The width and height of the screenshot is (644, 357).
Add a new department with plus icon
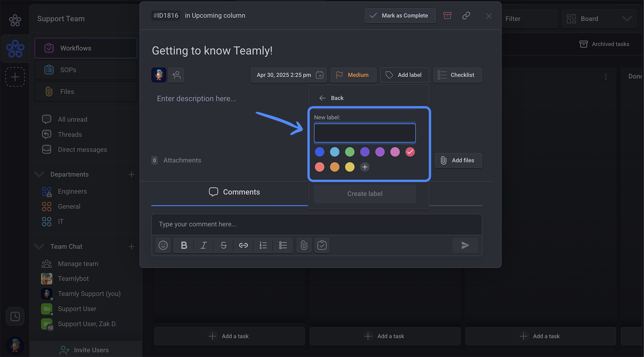(132, 174)
